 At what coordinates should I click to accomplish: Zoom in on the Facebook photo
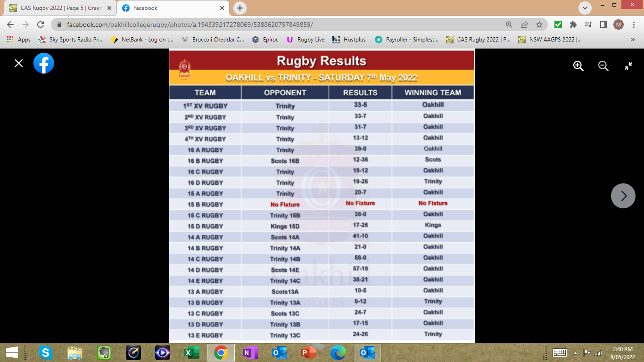coord(578,66)
